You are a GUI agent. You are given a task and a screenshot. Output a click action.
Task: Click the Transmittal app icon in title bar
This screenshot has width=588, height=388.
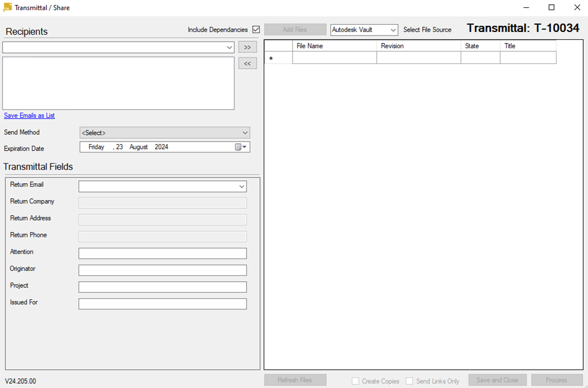pos(7,8)
